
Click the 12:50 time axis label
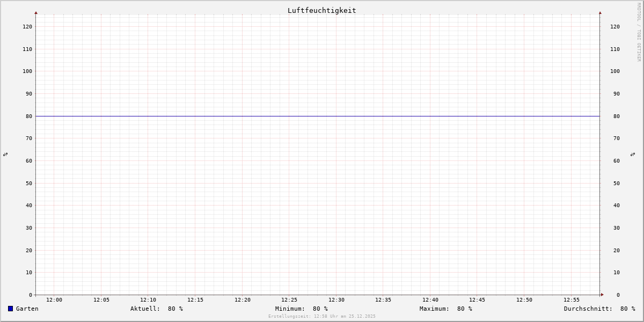pyautogui.click(x=524, y=299)
